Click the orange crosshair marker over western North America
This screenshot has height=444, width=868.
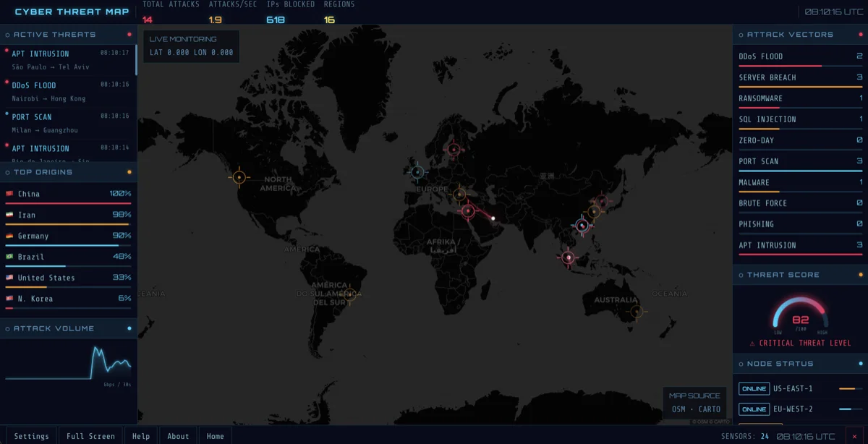239,176
